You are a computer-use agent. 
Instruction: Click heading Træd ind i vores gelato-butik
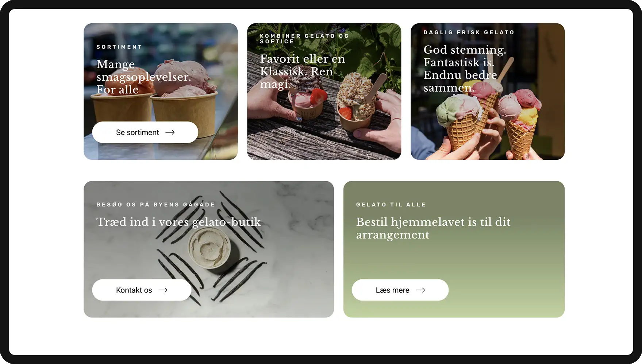click(x=178, y=222)
